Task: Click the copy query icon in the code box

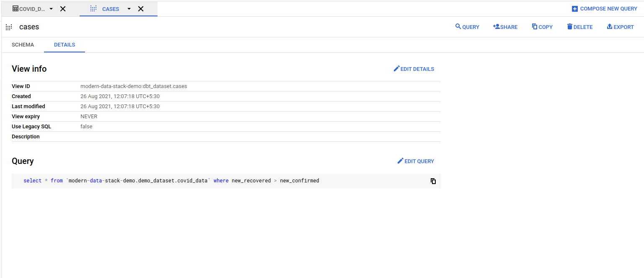Action: click(433, 181)
